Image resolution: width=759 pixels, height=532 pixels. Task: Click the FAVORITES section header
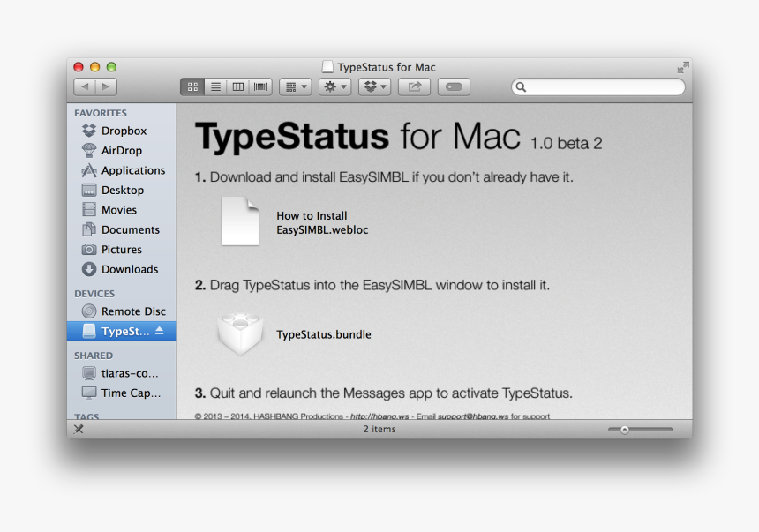101,113
